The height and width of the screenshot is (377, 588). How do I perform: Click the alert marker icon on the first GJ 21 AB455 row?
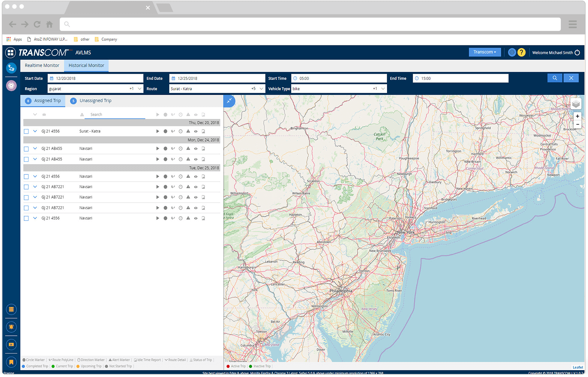[x=188, y=148]
